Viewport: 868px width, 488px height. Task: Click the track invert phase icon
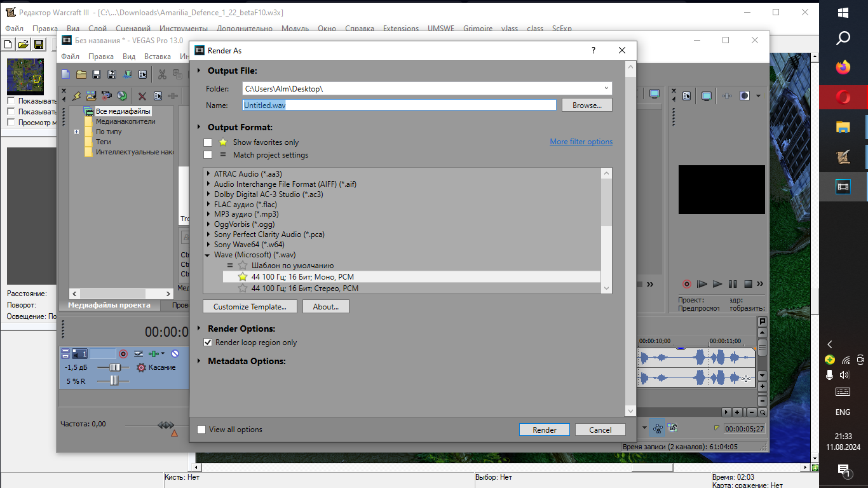[x=138, y=354]
